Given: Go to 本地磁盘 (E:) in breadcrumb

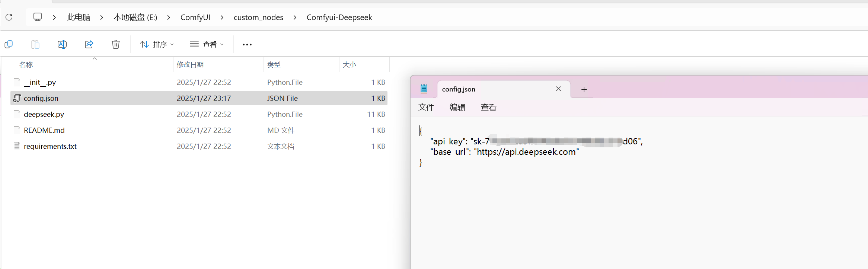Looking at the screenshot, I should tap(135, 17).
